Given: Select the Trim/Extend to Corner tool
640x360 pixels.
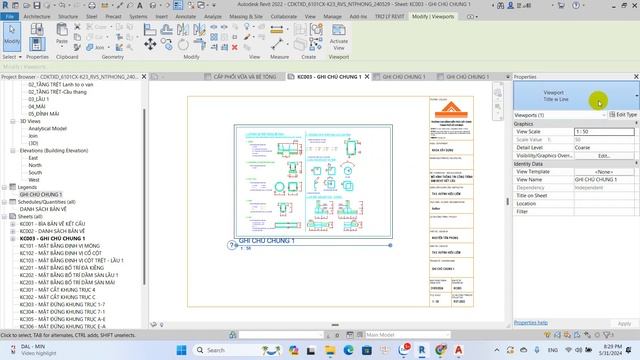Looking at the screenshot, I should coord(199,44).
